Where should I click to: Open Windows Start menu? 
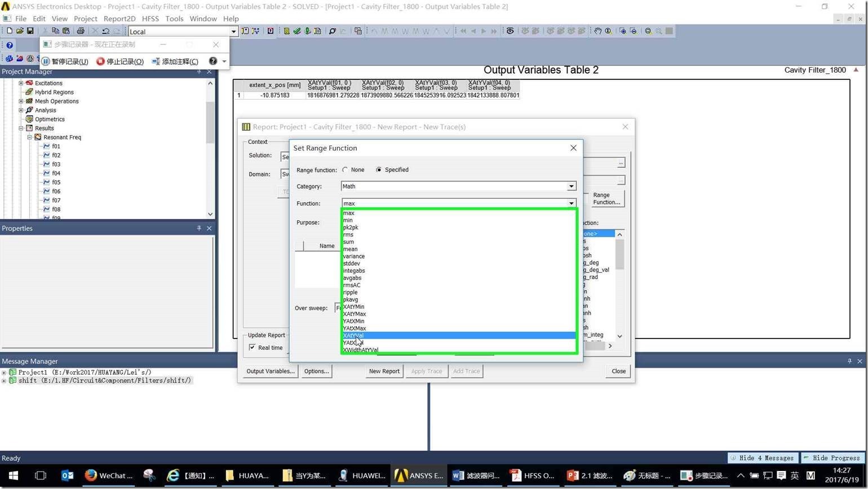[14, 475]
